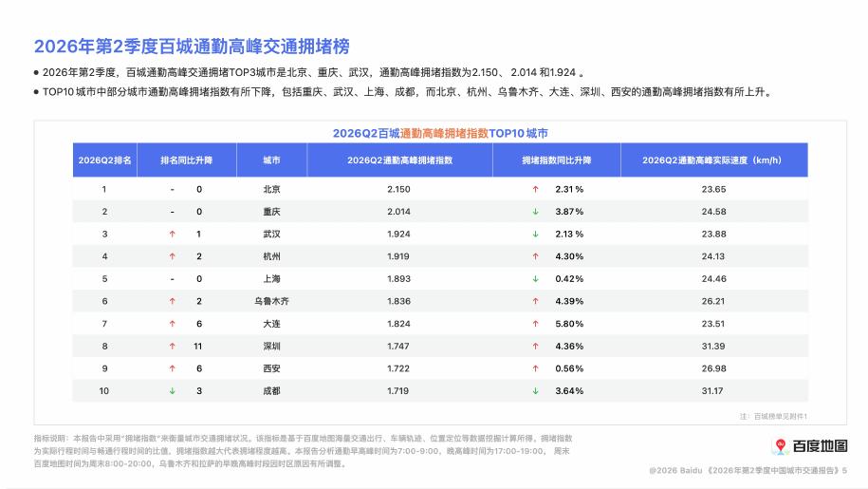Screen dimensions: 868x489
Task: Click the 2026Q2通勤高峰拥堵指数 header
Action: coord(399,160)
